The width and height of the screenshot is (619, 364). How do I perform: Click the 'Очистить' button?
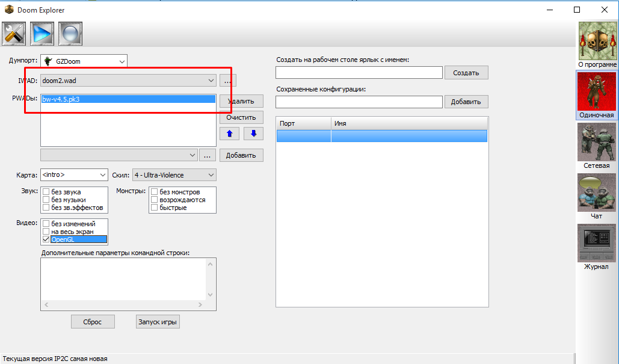(241, 117)
